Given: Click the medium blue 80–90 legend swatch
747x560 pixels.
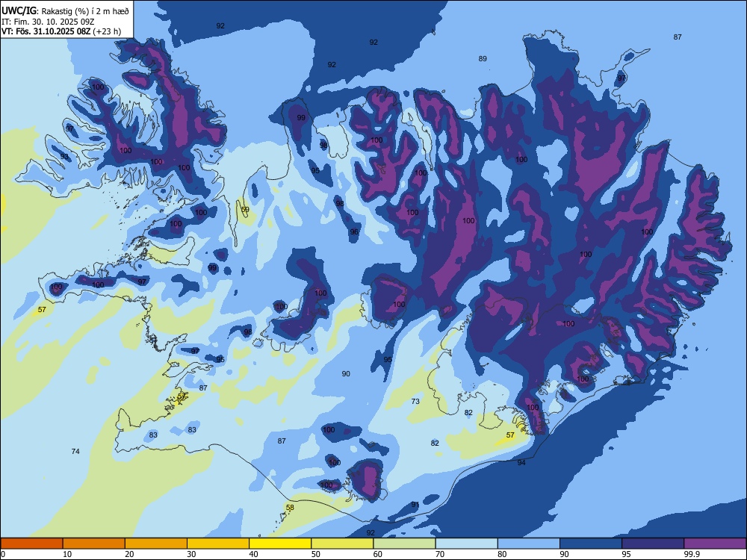Looking at the screenshot, I should tap(528, 544).
